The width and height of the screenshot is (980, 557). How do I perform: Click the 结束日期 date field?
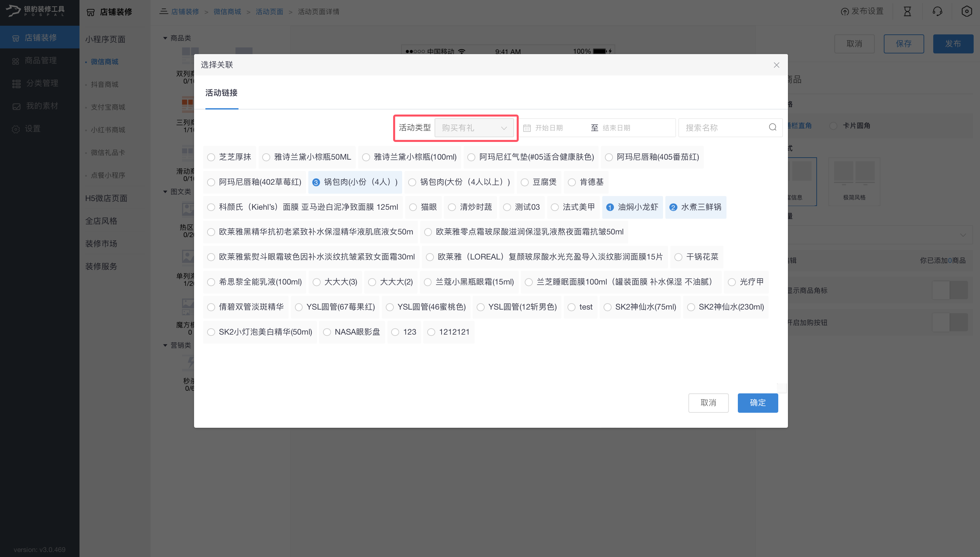click(x=617, y=128)
